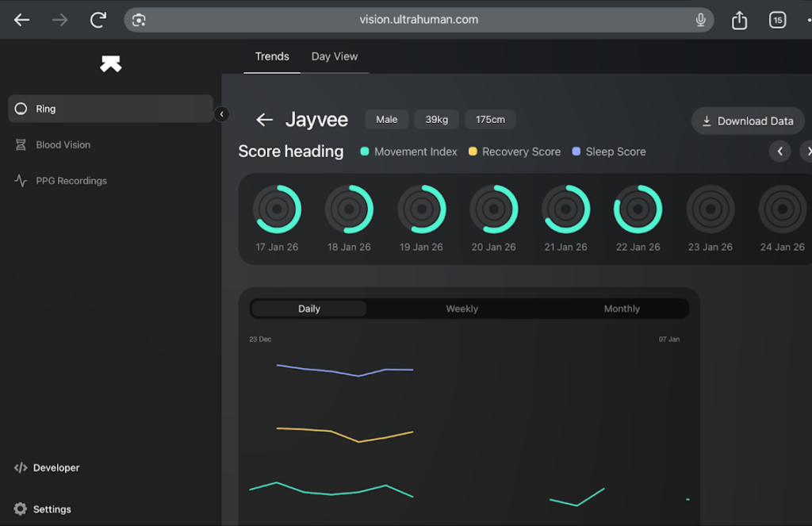Image resolution: width=812 pixels, height=526 pixels.
Task: Click the Download Data button
Action: 747,121
